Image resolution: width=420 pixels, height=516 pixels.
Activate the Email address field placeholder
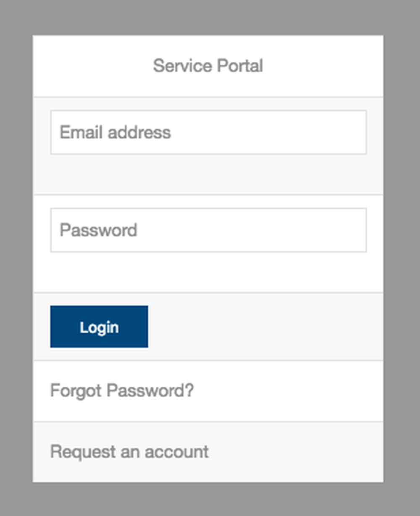click(209, 132)
